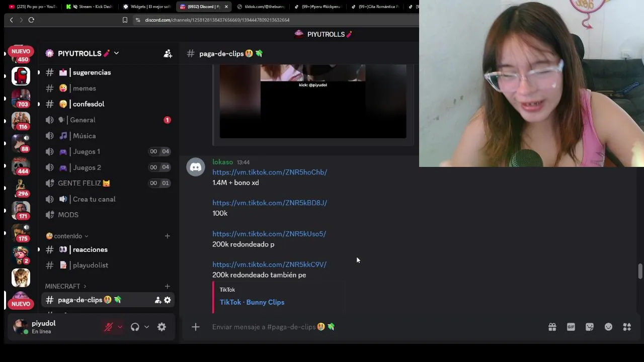Open the TikTok link ending ZNR5kkC9V
The image size is (644, 362).
coord(269,264)
